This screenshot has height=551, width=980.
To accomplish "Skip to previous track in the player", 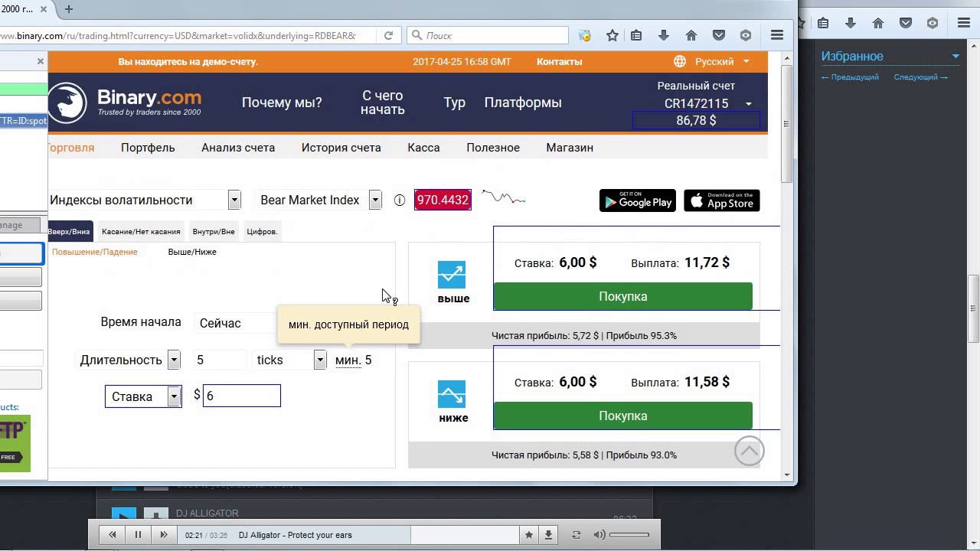I will 113,535.
